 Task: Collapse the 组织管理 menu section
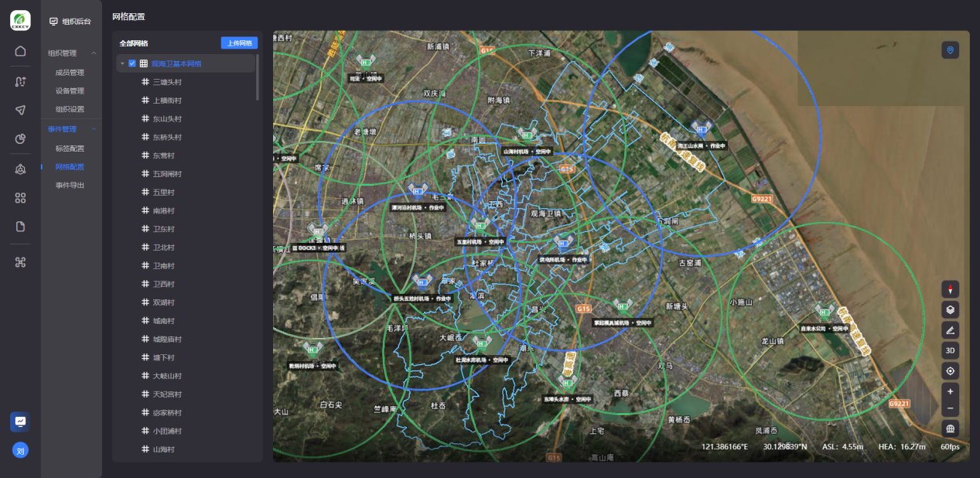[x=94, y=53]
